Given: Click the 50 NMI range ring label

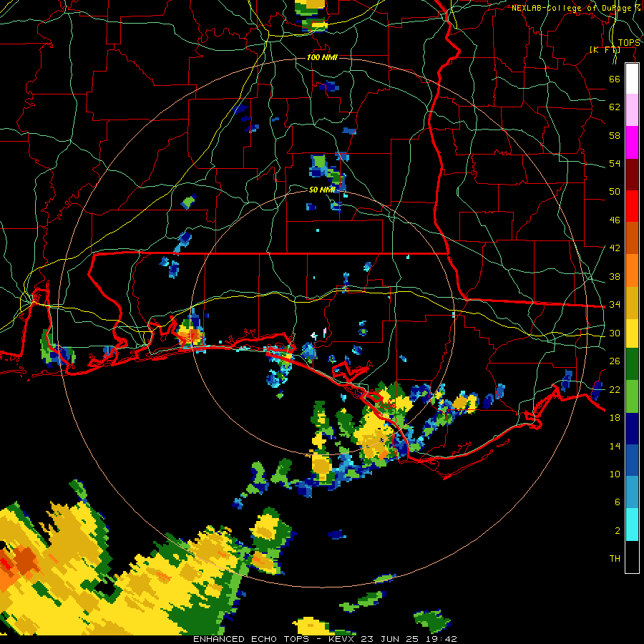Looking at the screenshot, I should 322,190.
